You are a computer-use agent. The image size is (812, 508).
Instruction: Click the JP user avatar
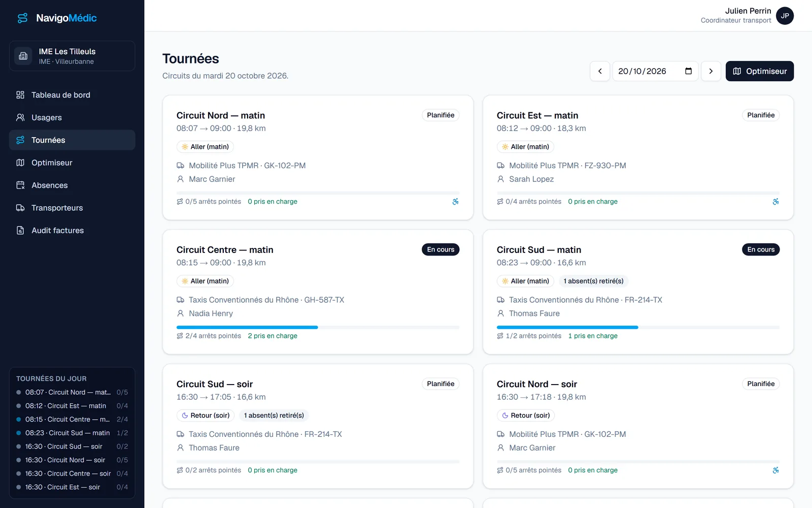click(785, 16)
